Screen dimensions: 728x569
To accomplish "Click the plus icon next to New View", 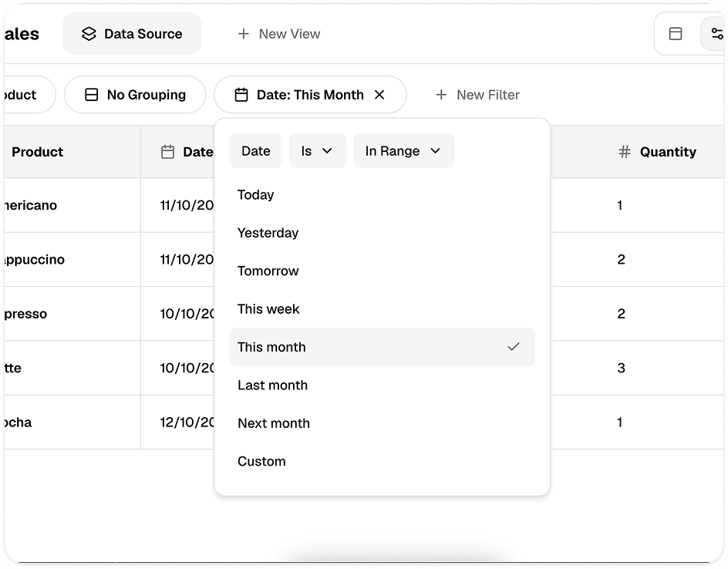I will (243, 34).
